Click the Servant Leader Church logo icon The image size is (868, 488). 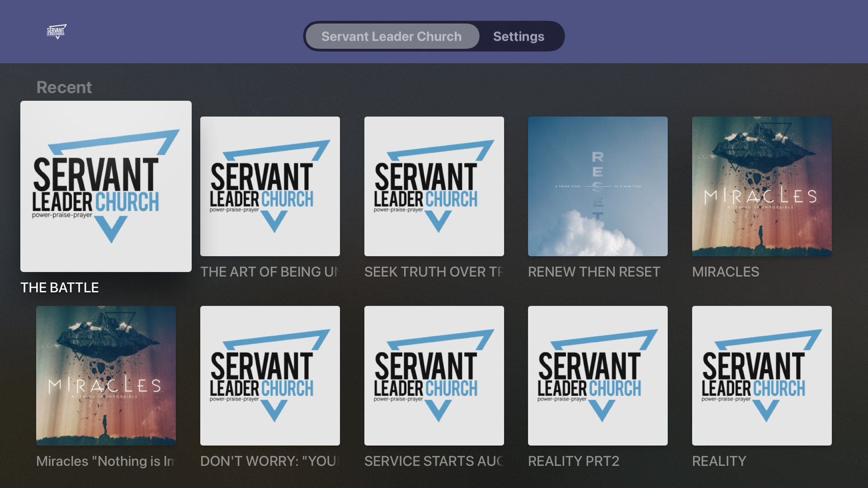[x=57, y=32]
